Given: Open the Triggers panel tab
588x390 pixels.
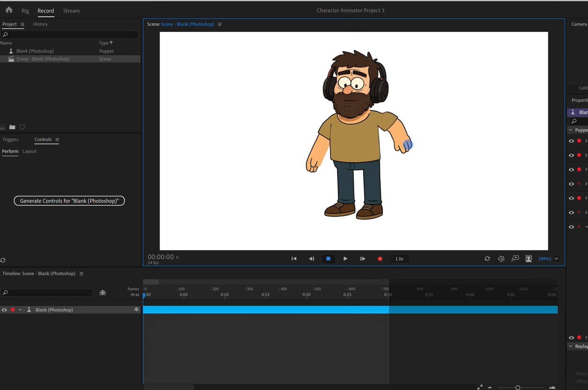Looking at the screenshot, I should click(x=10, y=139).
